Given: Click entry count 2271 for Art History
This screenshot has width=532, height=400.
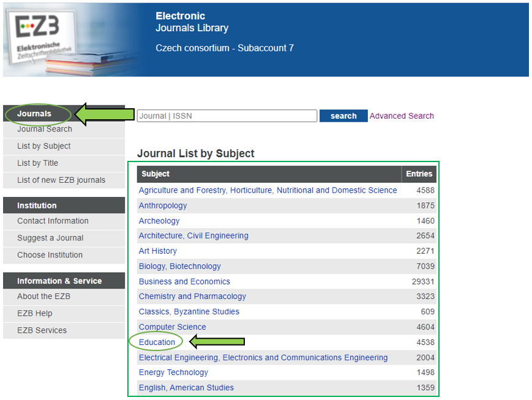Looking at the screenshot, I should [425, 251].
